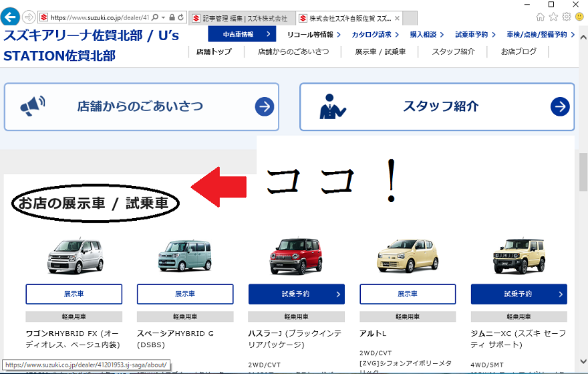This screenshot has width=588, height=374.
Task: Select 店舗からのごあいさつ in the navigation menu
Action: click(293, 52)
